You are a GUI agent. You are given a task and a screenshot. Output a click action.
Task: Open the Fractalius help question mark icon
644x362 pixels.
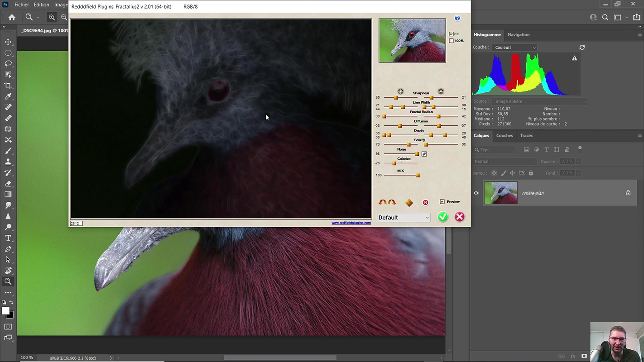(x=457, y=18)
